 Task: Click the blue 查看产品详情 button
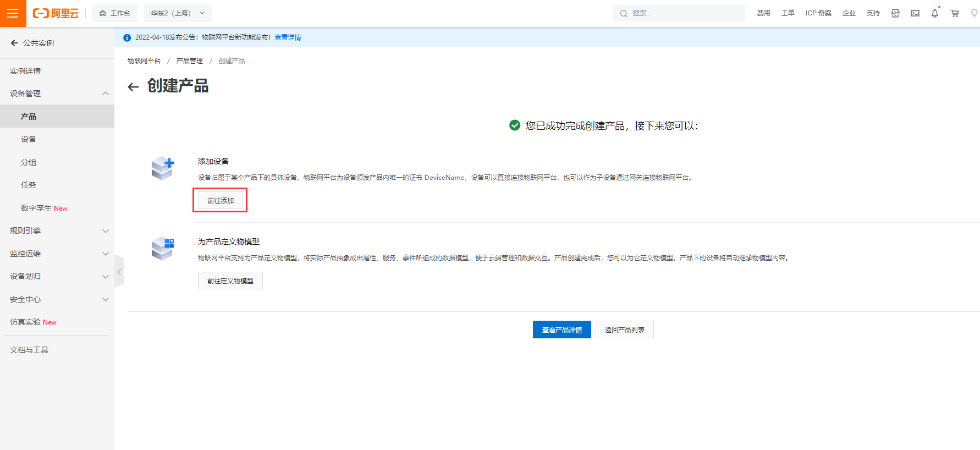pos(561,330)
